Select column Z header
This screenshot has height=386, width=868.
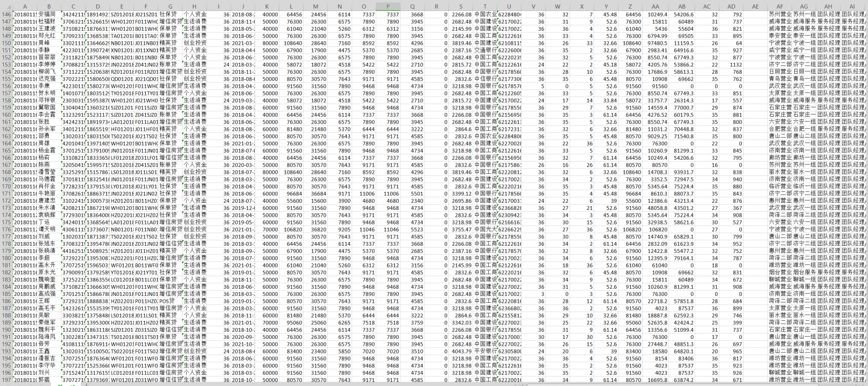pos(630,6)
